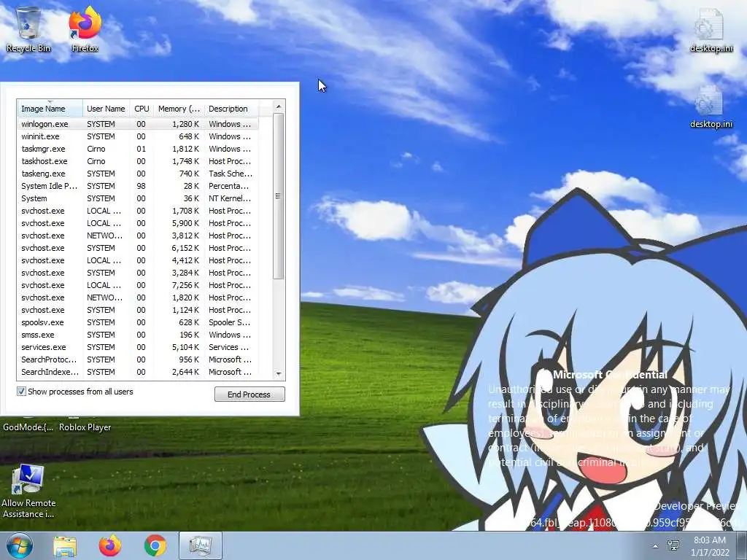Viewport: 747px width, 560px height.
Task: Select the spoolsv.exe process row
Action: pos(138,322)
